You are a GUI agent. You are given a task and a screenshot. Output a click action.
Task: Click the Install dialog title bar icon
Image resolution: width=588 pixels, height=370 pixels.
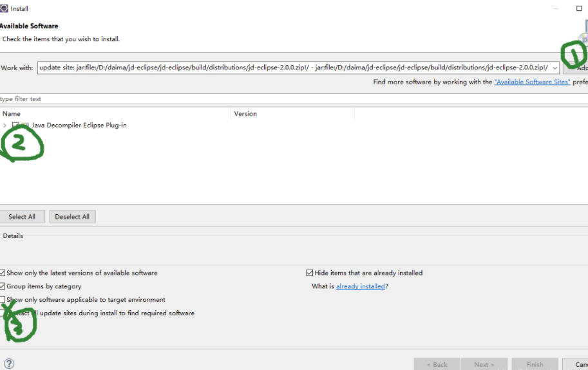pyautogui.click(x=3, y=8)
